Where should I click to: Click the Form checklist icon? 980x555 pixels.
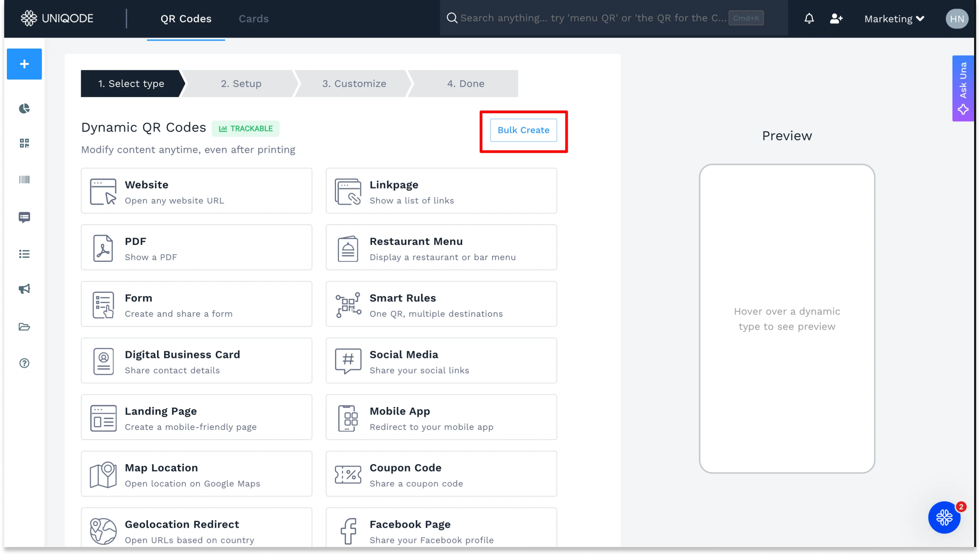click(x=103, y=305)
